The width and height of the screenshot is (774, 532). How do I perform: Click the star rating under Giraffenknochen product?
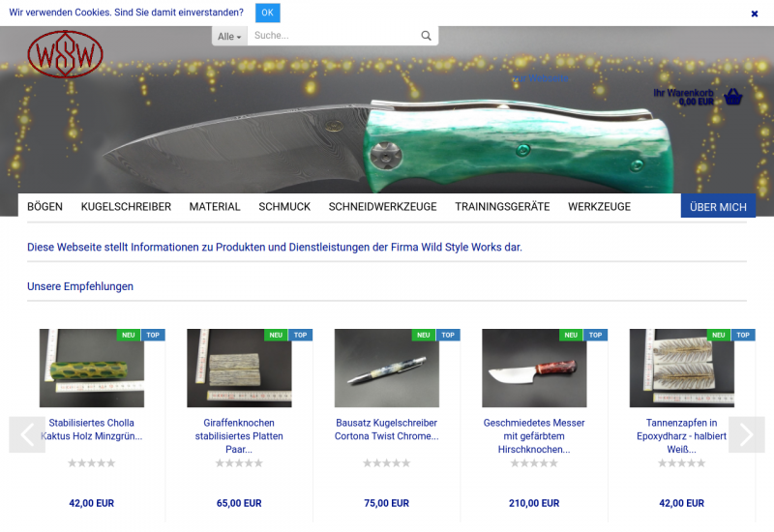(x=239, y=463)
